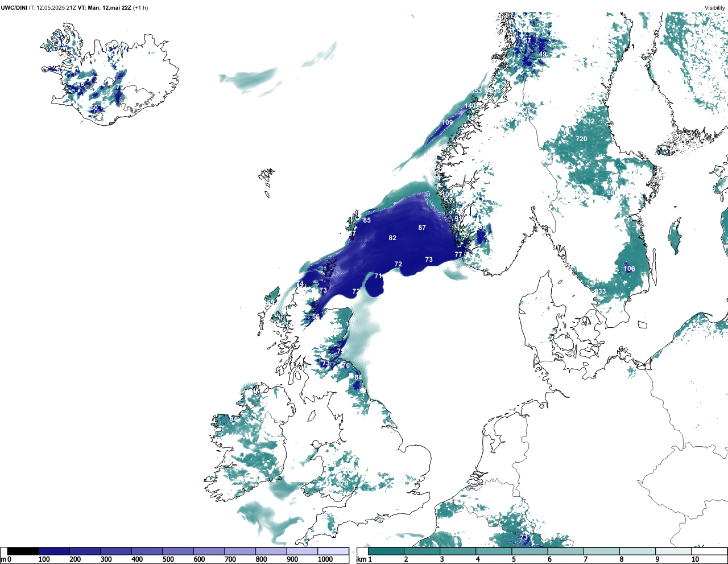Select the dark blue 100–200 m legend swatch
Image resolution: width=728 pixels, height=564 pixels.
[x=54, y=551]
